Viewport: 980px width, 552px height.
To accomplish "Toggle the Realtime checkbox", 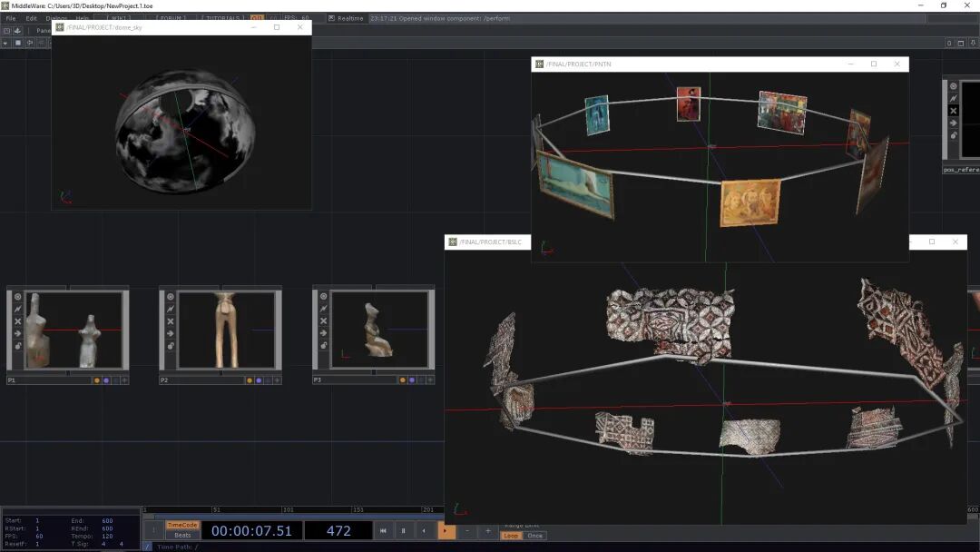I will (331, 18).
